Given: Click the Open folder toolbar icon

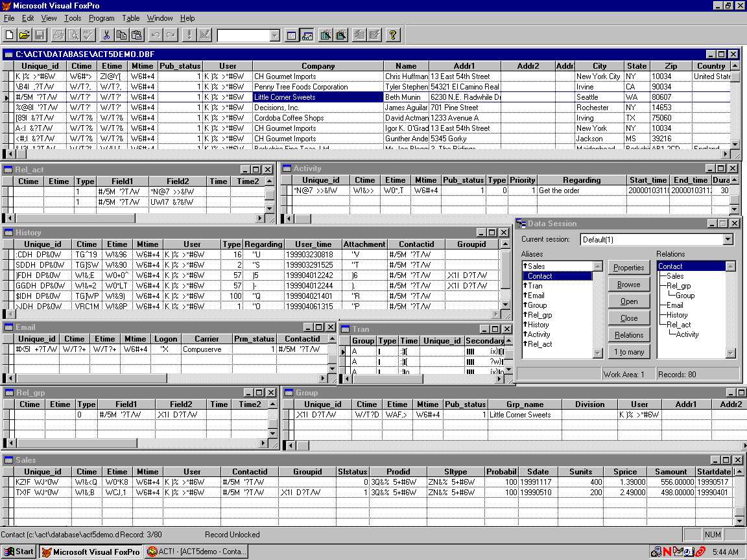Looking at the screenshot, I should [25, 35].
